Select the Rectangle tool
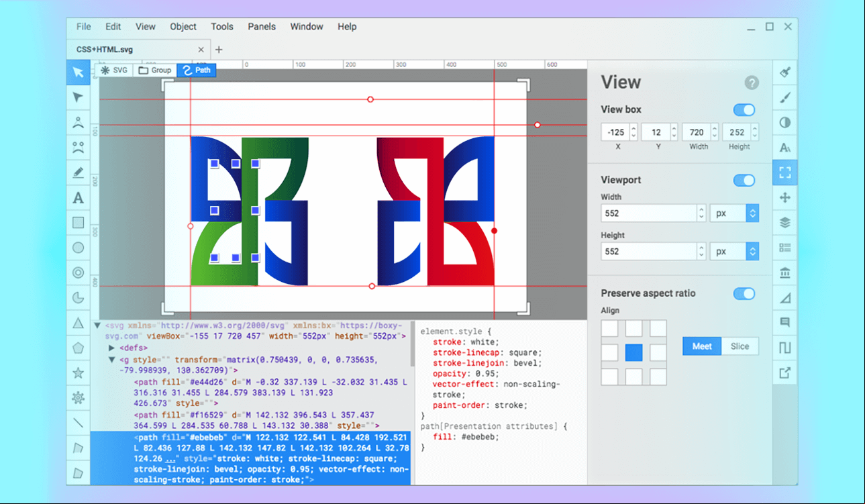This screenshot has height=504, width=865. pyautogui.click(x=79, y=223)
